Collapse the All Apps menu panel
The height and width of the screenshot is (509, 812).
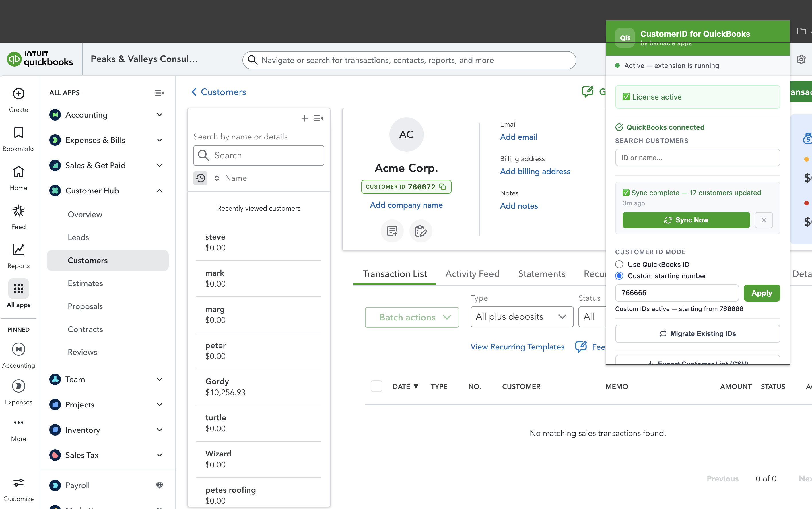[x=159, y=93]
